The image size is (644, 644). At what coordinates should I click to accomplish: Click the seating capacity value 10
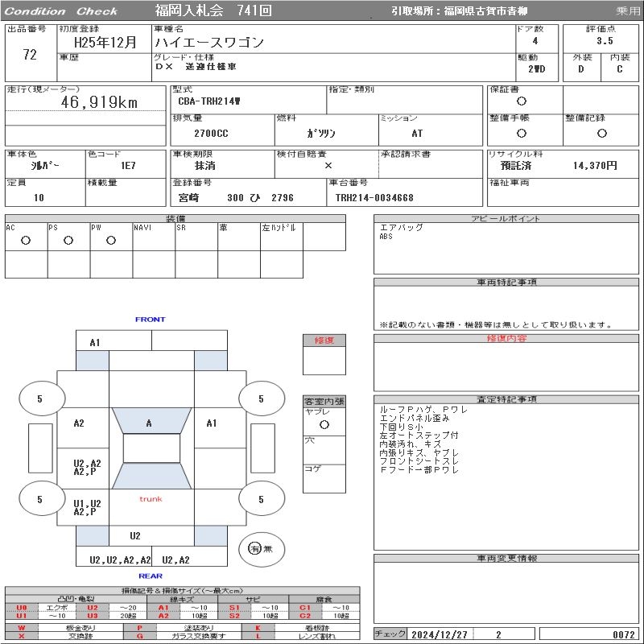click(39, 198)
